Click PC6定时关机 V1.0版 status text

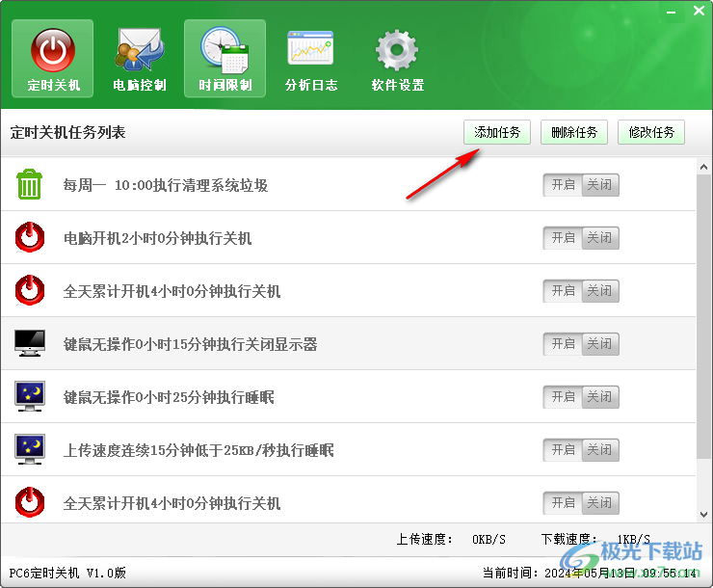pyautogui.click(x=67, y=573)
